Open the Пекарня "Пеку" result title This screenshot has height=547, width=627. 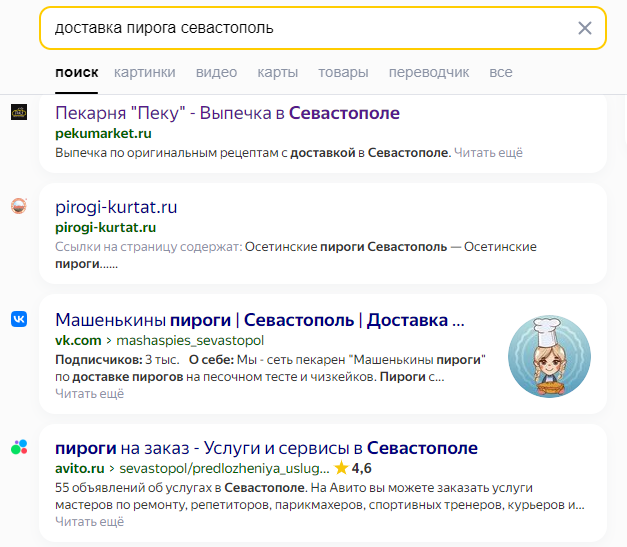[228, 113]
